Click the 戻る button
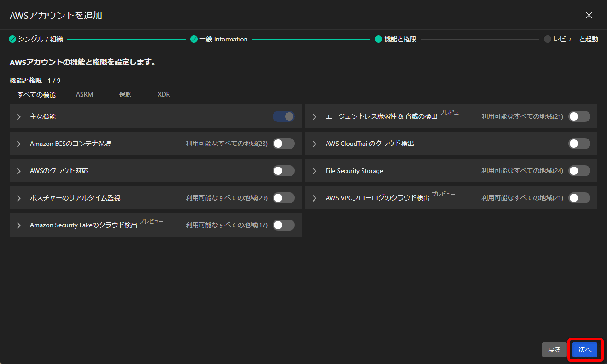Image resolution: width=607 pixels, height=364 pixels. pyautogui.click(x=554, y=350)
